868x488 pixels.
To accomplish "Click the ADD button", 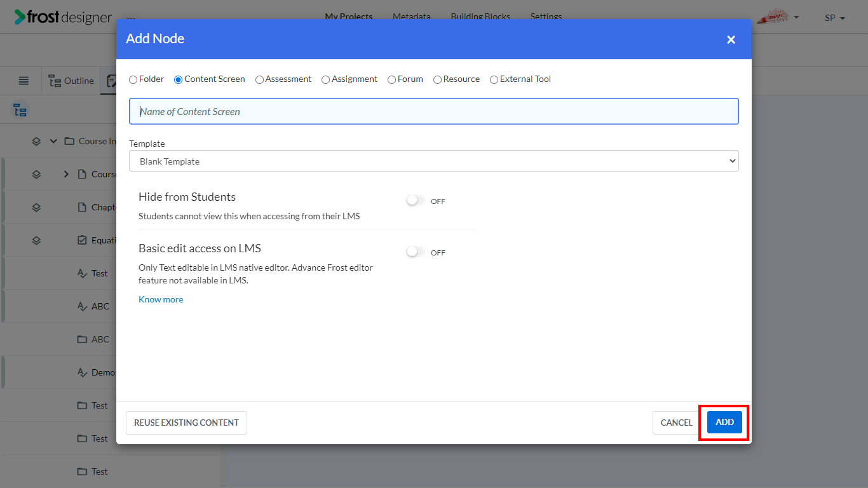I will click(x=724, y=423).
